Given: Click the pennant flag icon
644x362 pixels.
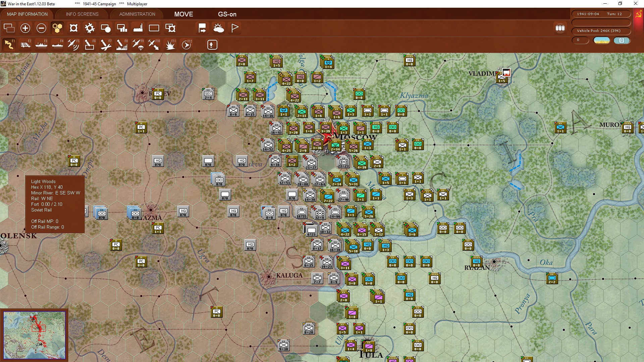Looking at the screenshot, I should click(235, 28).
